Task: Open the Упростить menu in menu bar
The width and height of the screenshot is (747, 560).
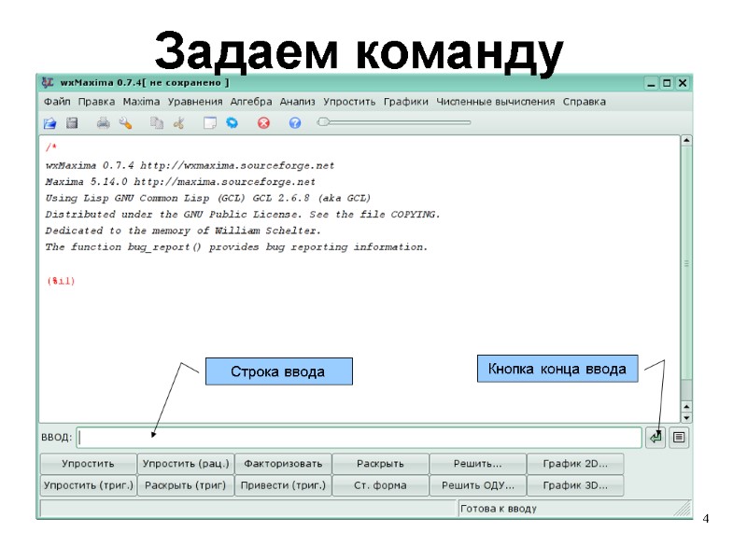Action: (x=349, y=102)
